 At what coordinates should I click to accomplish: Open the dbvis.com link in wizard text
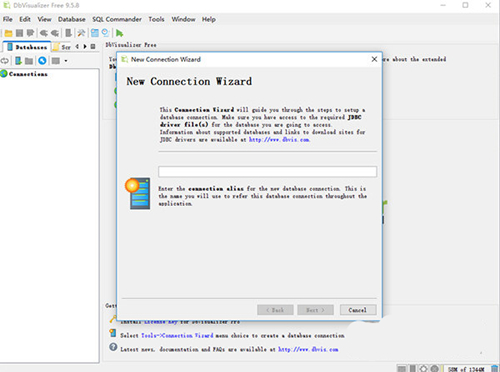pyautogui.click(x=279, y=140)
